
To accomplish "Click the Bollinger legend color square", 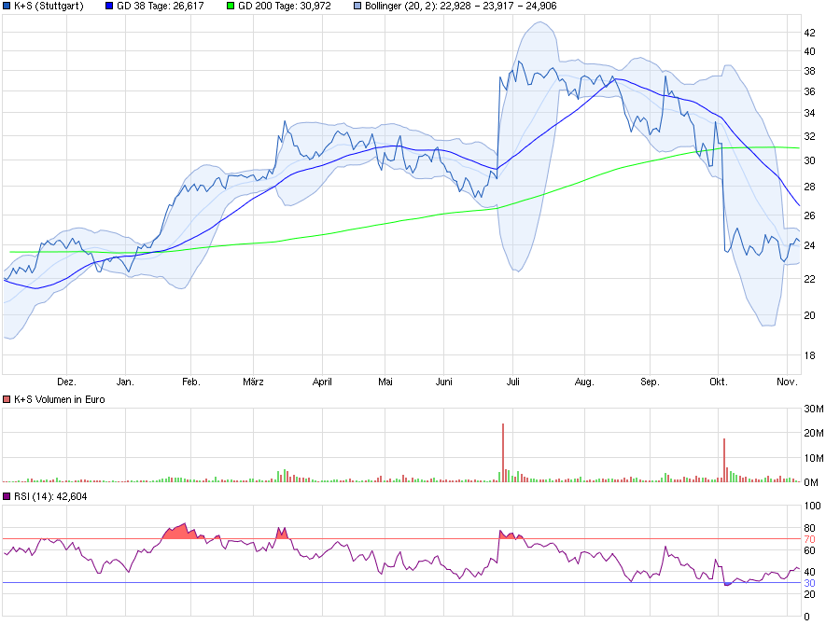I will coord(357,7).
